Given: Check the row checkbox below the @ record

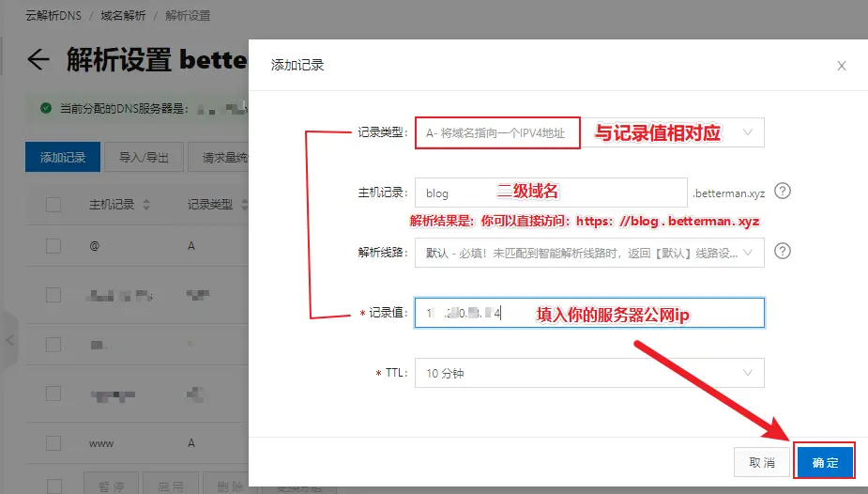Looking at the screenshot, I should point(53,295).
